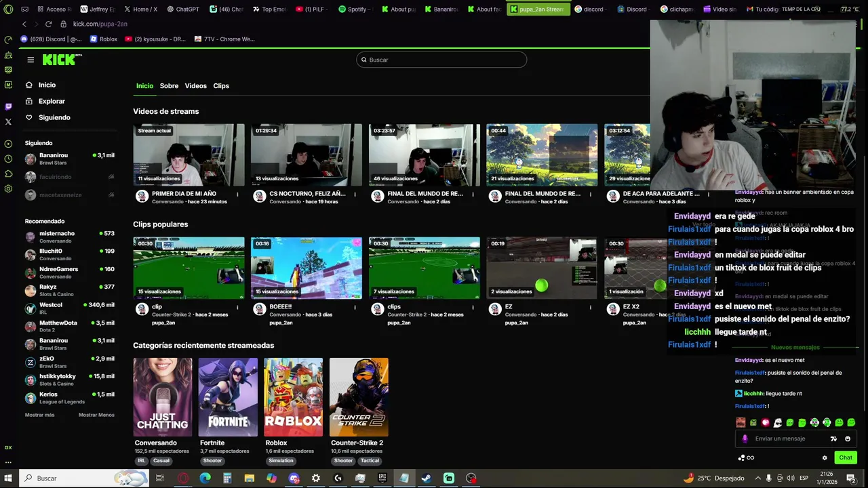Open options menu for 'clips' clip
The width and height of the screenshot is (868, 488).
tap(473, 307)
